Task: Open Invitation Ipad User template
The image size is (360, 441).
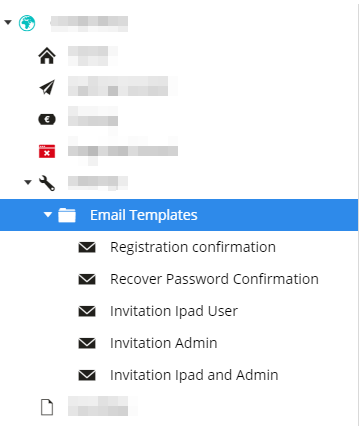Action: 174,311
